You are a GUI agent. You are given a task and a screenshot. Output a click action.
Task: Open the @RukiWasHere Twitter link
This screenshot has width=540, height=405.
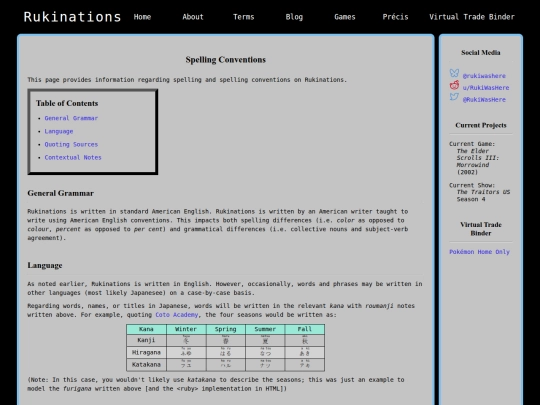[x=484, y=100]
